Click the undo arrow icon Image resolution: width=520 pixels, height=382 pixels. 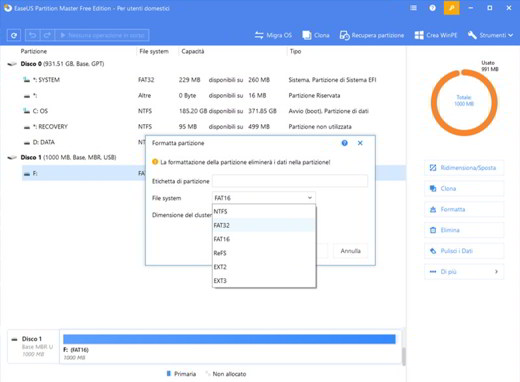(33, 35)
